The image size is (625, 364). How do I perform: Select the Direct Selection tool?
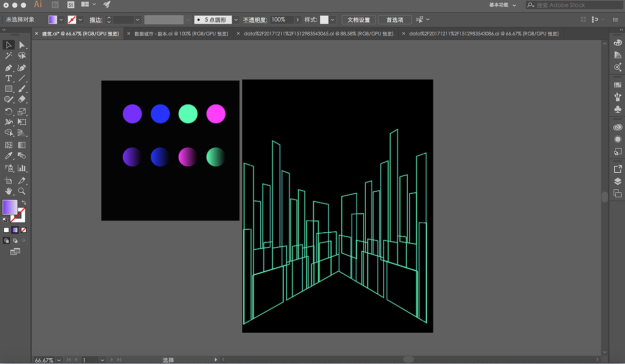(x=22, y=45)
